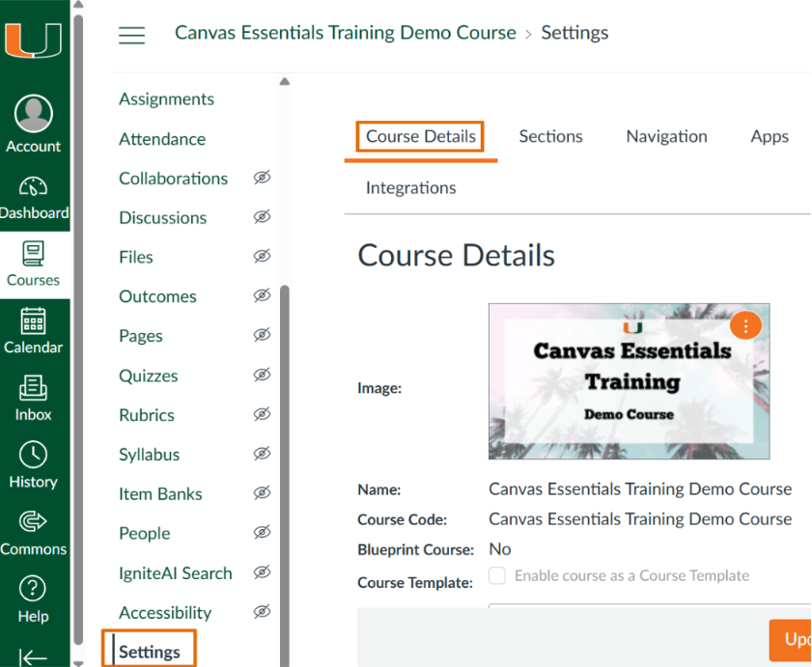
Task: Click the Course Details heading
Action: [456, 255]
